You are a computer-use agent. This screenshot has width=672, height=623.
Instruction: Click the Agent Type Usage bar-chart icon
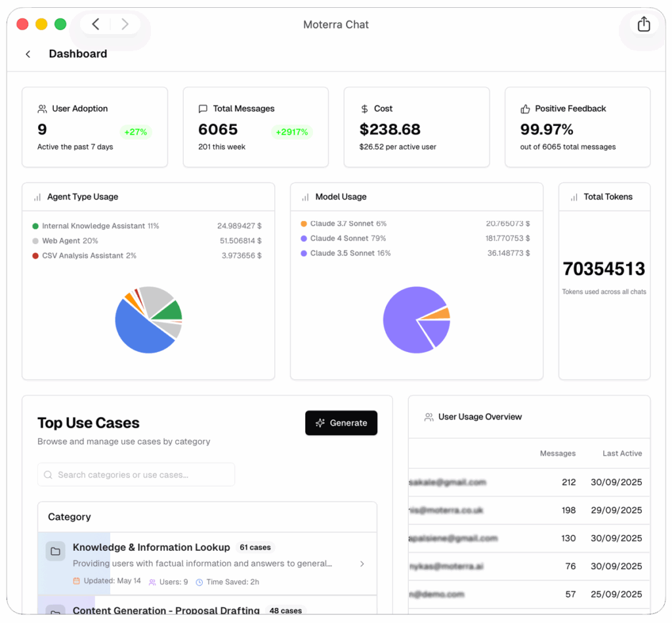[37, 197]
